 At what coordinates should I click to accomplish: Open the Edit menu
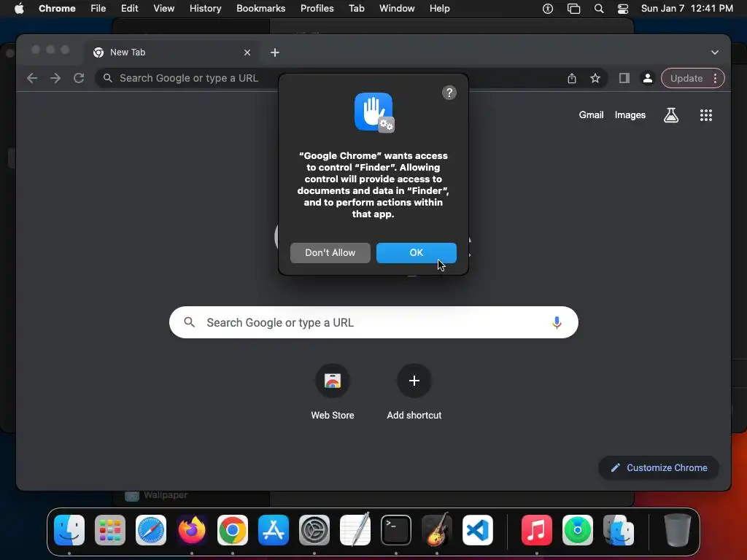pyautogui.click(x=129, y=8)
